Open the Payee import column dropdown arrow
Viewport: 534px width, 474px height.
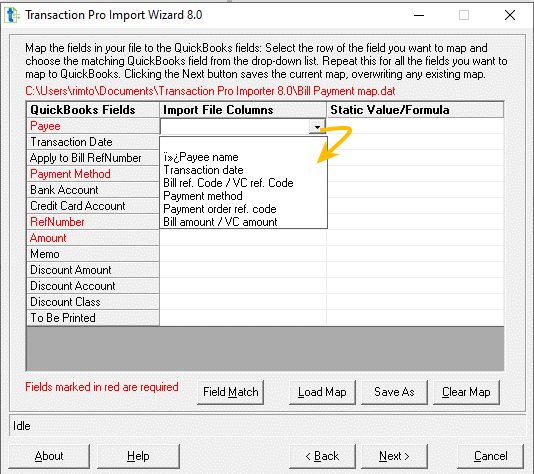point(317,127)
